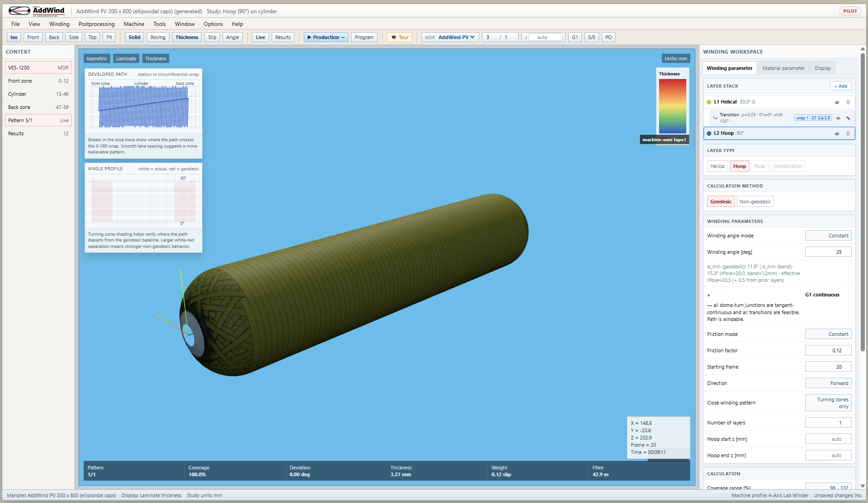Switch to Top view

click(x=92, y=37)
